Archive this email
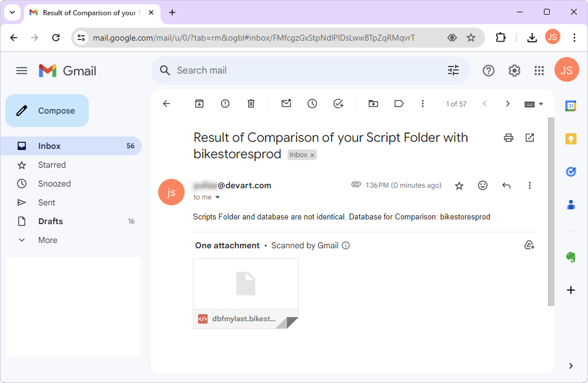 (199, 104)
